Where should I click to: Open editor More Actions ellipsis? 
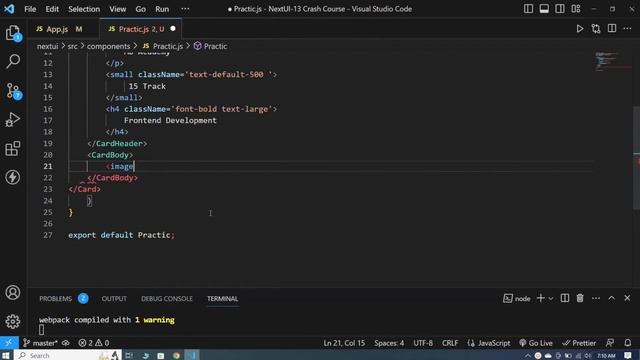(627, 28)
